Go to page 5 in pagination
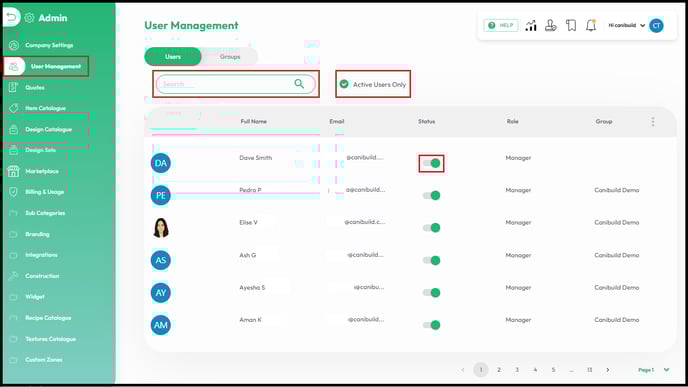The height and width of the screenshot is (387, 688). point(553,370)
